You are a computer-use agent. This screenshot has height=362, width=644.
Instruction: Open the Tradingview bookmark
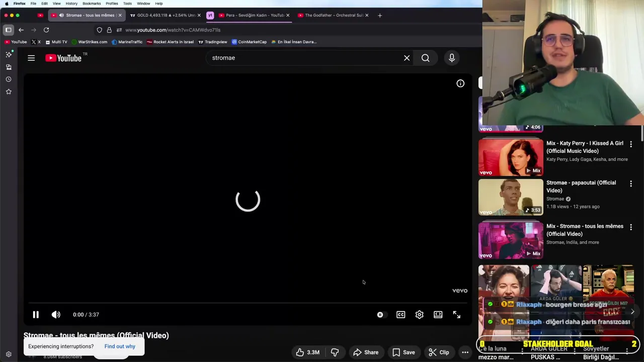point(212,42)
